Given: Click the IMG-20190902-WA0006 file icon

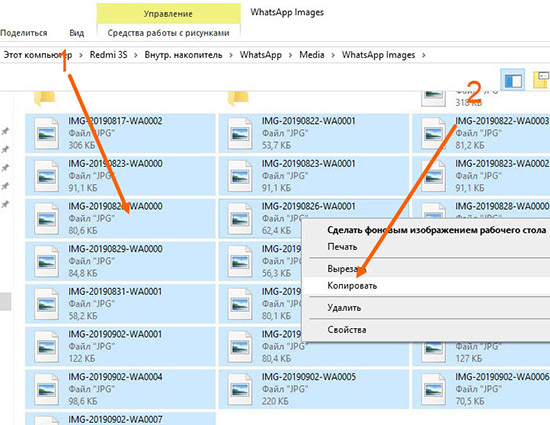Looking at the screenshot, I should coord(433,389).
